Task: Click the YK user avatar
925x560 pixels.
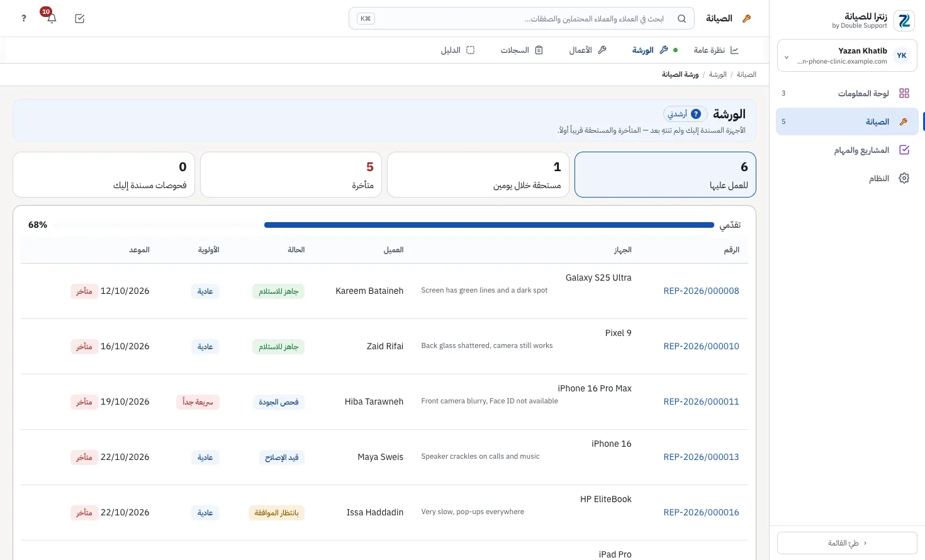Action: point(902,55)
